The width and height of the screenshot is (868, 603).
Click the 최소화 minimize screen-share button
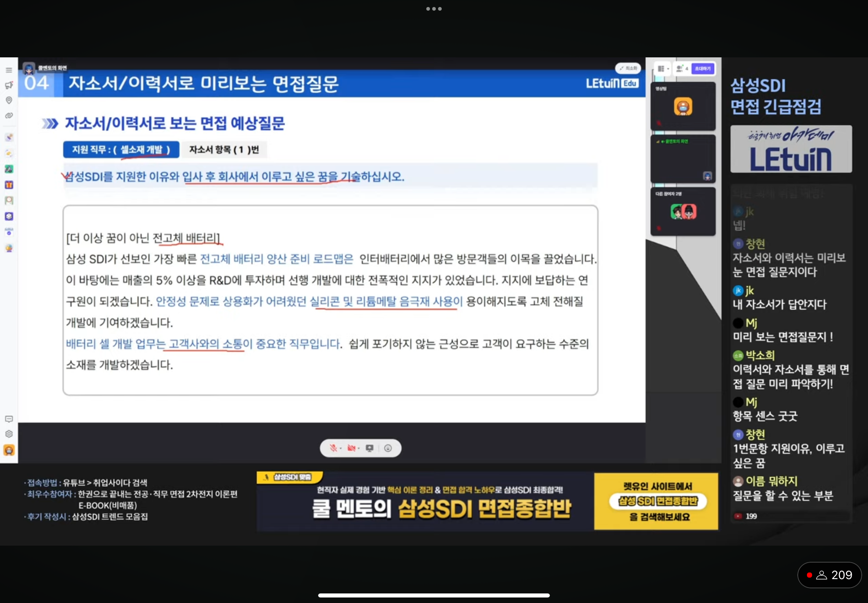(628, 68)
